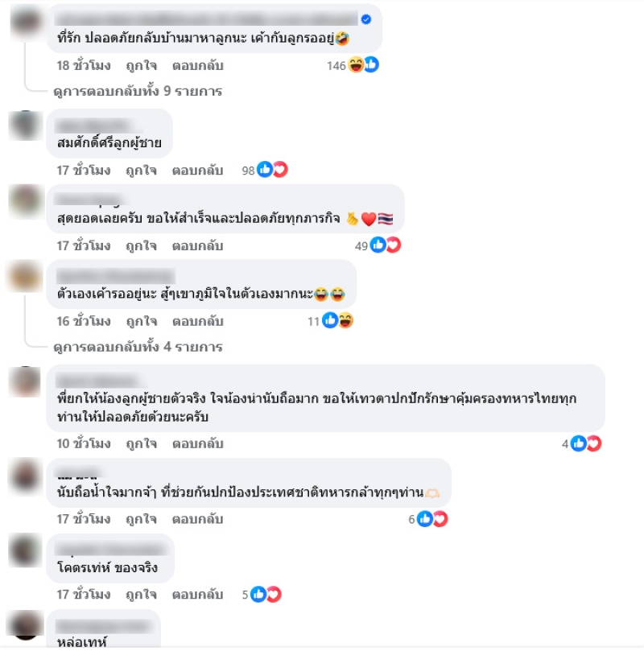Click the laughing reaction beside the 11 count
Screen dimensions: 644x655
click(345, 321)
